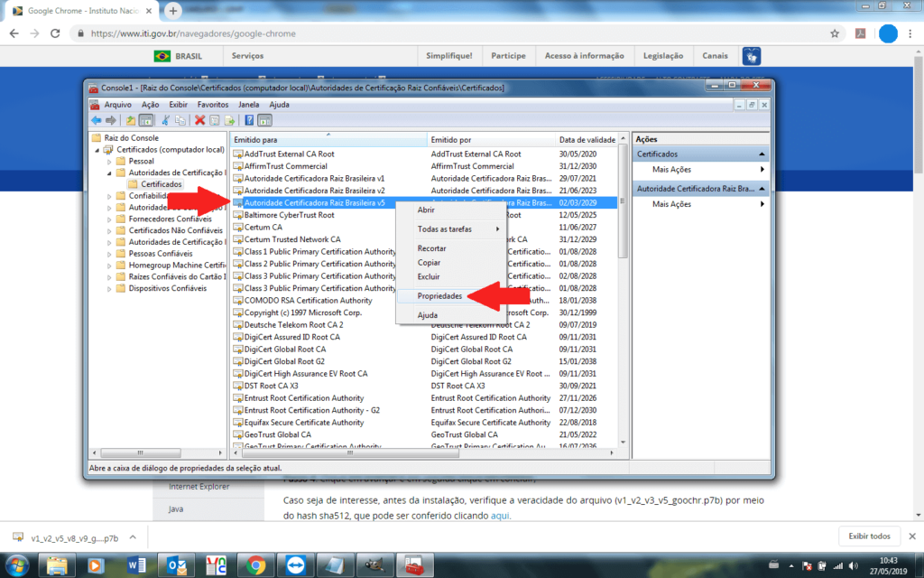
Task: Select DigiCert Global Root G2 certificate row
Action: [x=424, y=361]
